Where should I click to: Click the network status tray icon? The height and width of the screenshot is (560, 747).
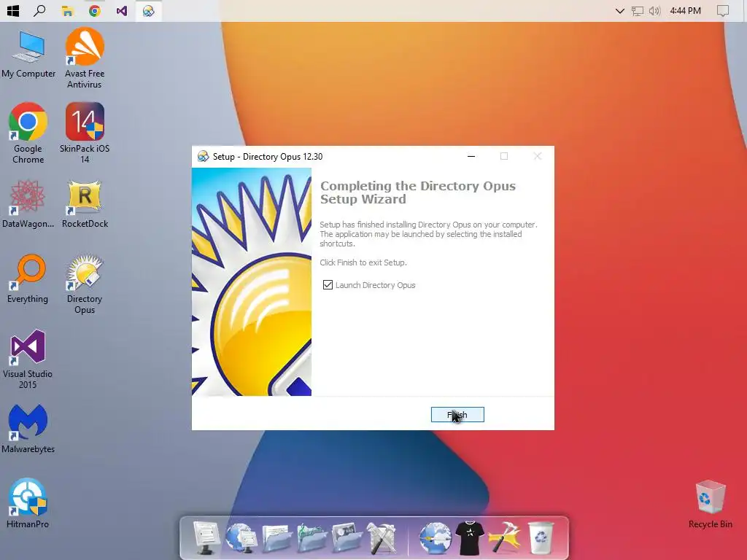coord(638,10)
